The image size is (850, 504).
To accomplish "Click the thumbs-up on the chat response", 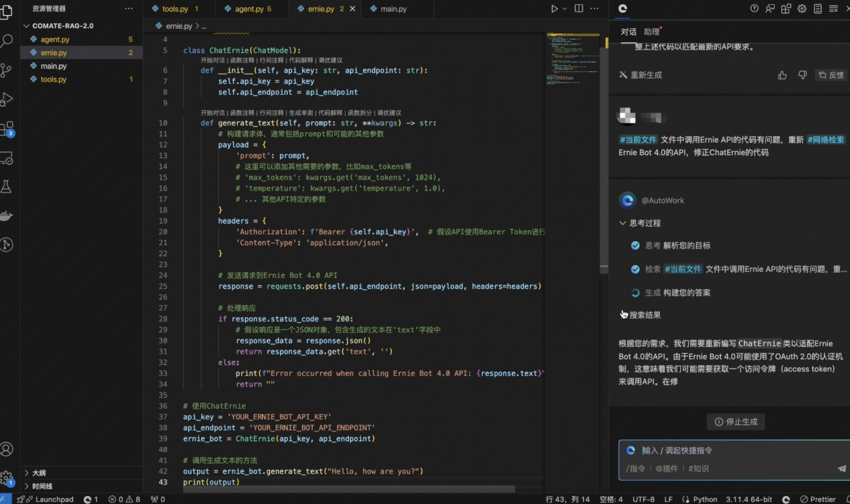I will click(x=782, y=75).
